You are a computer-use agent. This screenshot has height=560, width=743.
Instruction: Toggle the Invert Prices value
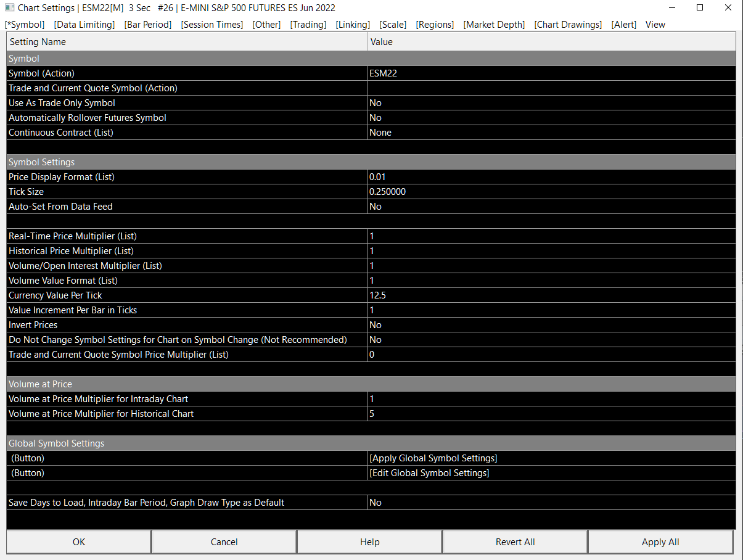click(551, 325)
